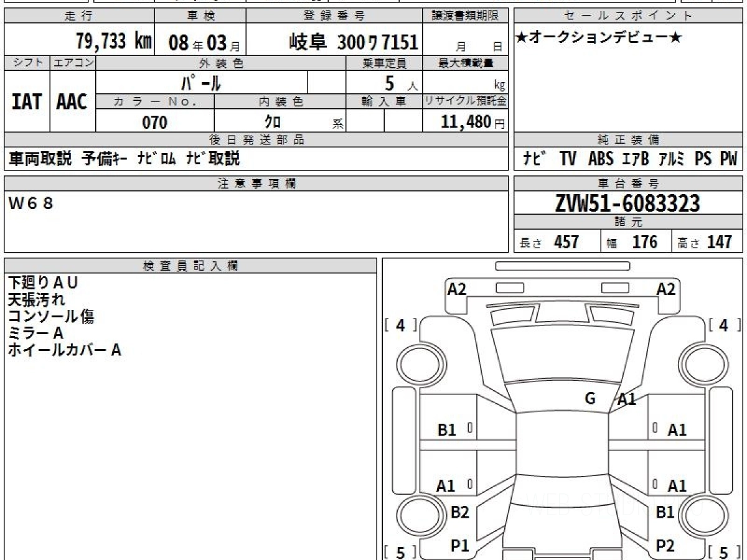Screen dimensions: 747x560
Task: Select the 天張汚れ inspector note
Action: [36, 300]
